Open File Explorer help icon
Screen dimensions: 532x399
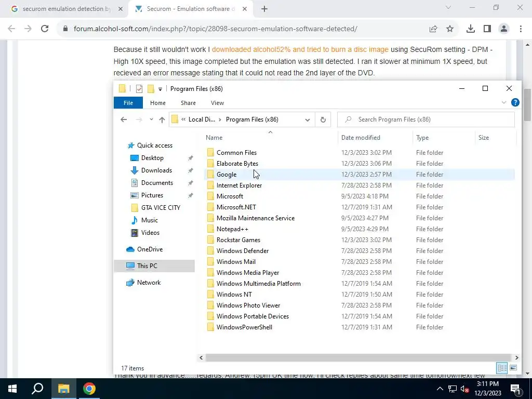coord(515,102)
